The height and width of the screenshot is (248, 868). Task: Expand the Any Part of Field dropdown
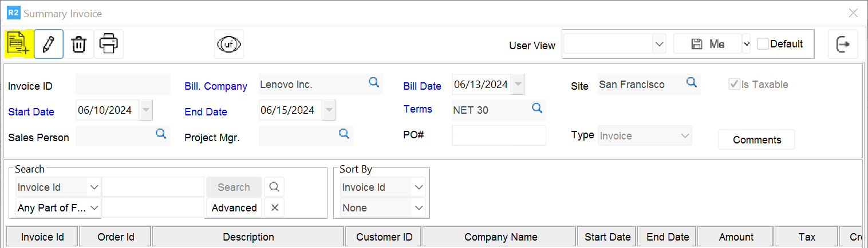[x=94, y=208]
